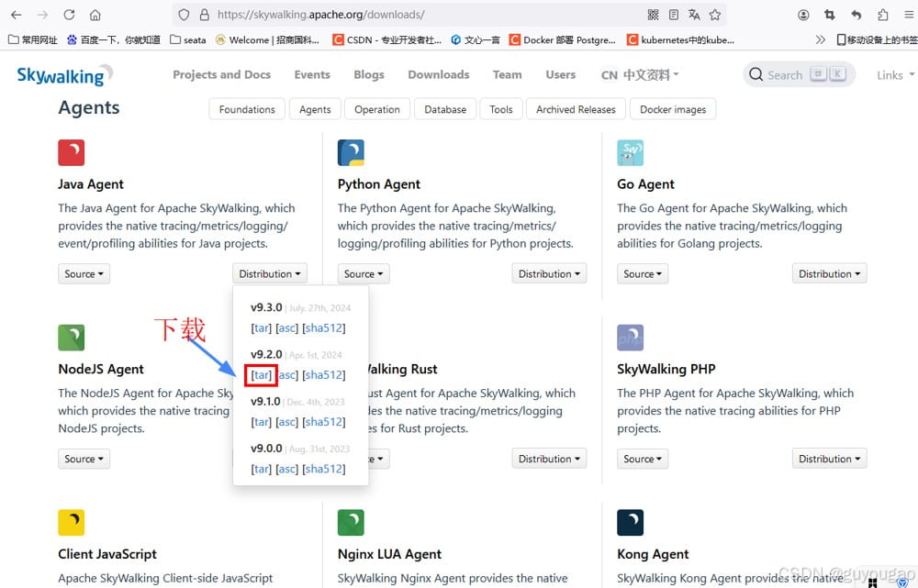The height and width of the screenshot is (588, 918).
Task: Click the SkyWalking logo
Action: point(64,75)
